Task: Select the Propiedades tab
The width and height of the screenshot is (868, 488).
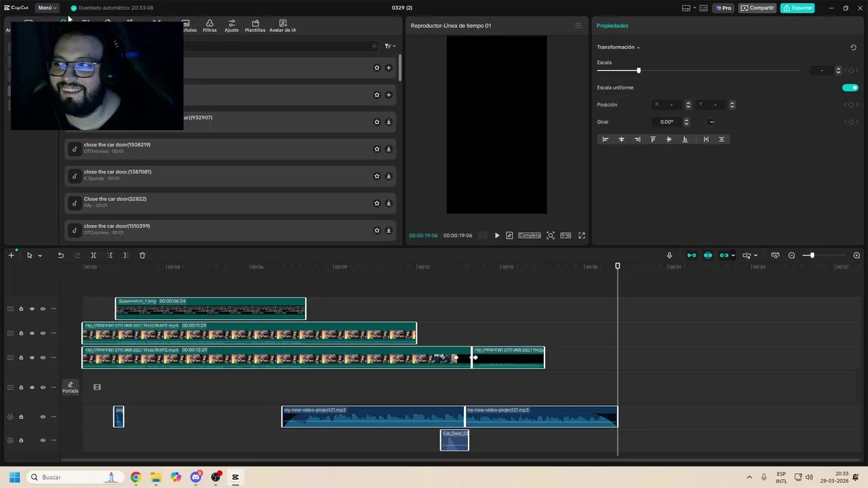Action: tap(612, 26)
